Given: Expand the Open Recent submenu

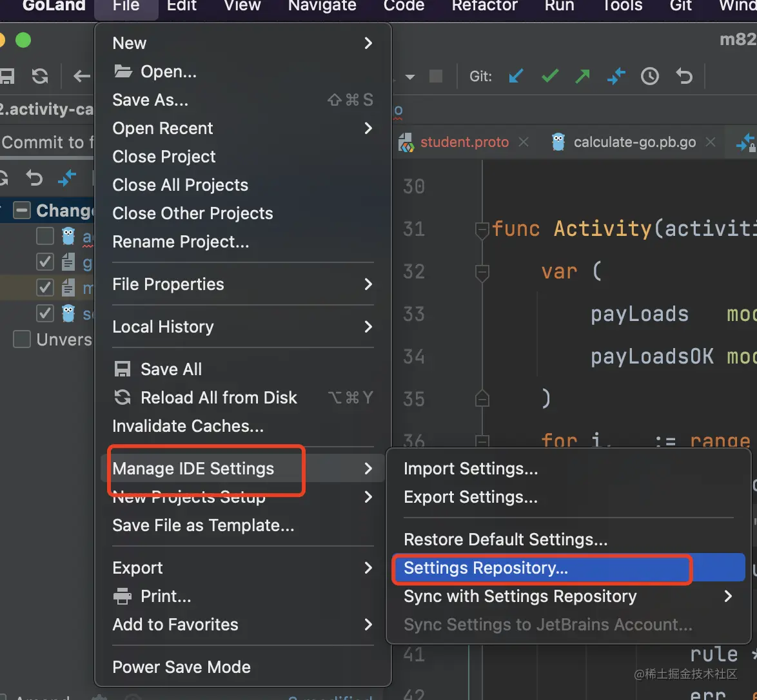Looking at the screenshot, I should click(368, 128).
